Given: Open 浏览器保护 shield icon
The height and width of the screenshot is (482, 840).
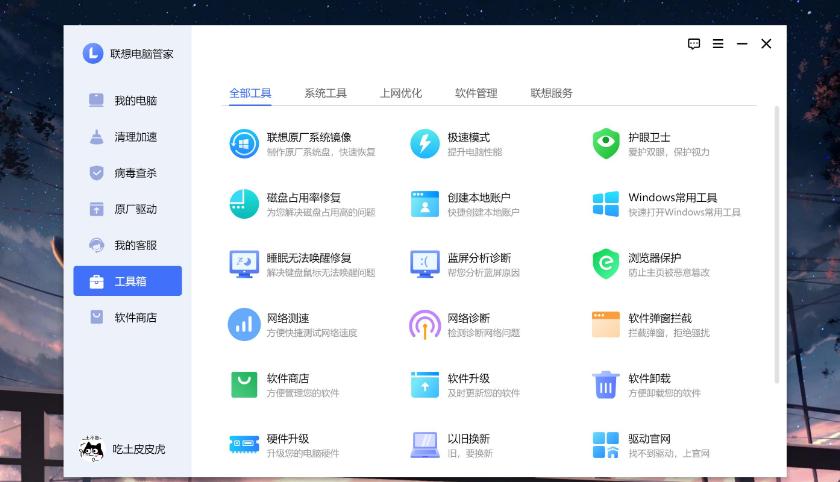Looking at the screenshot, I should (606, 264).
